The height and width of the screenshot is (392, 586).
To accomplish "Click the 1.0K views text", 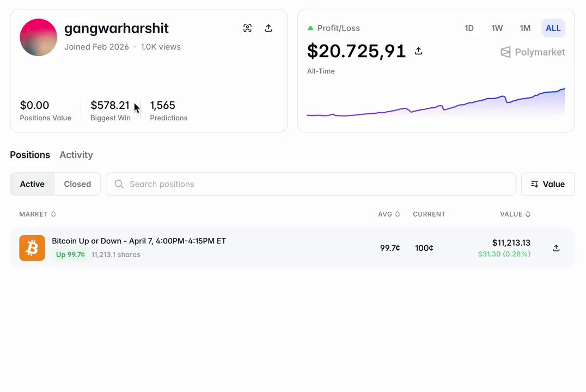I will click(161, 47).
